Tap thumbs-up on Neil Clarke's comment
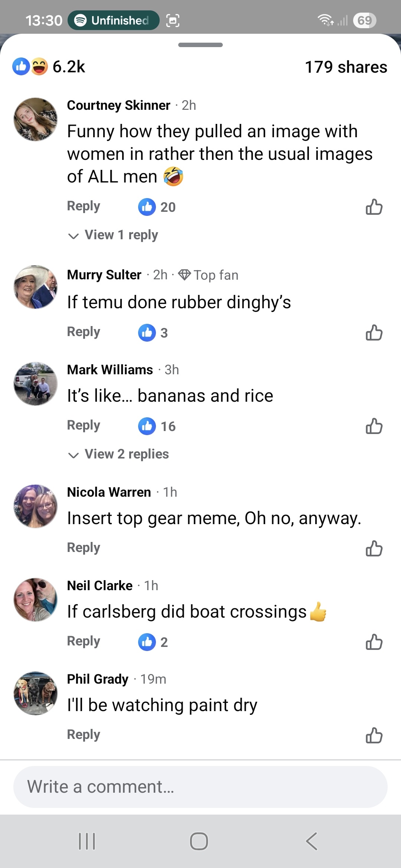 click(x=374, y=642)
